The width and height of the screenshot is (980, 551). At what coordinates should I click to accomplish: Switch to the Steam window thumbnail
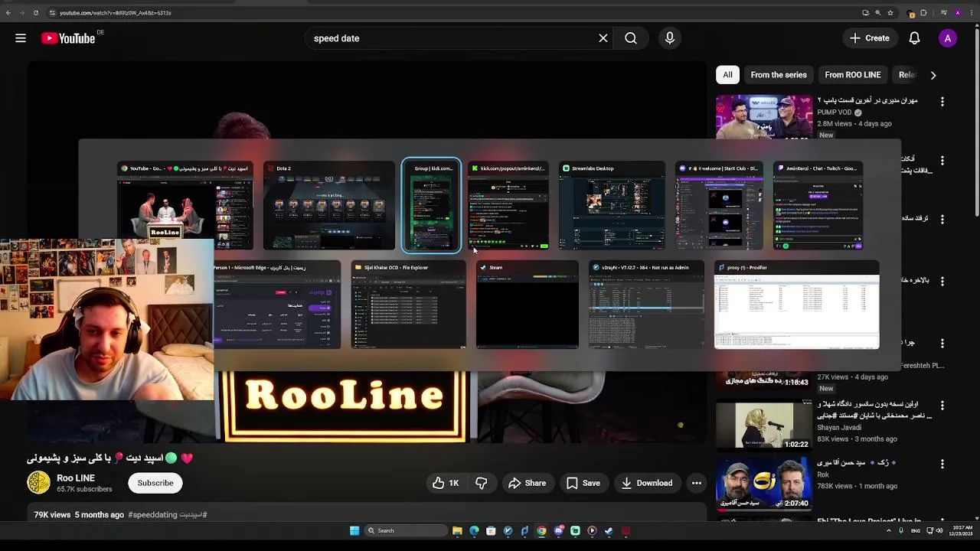(528, 305)
